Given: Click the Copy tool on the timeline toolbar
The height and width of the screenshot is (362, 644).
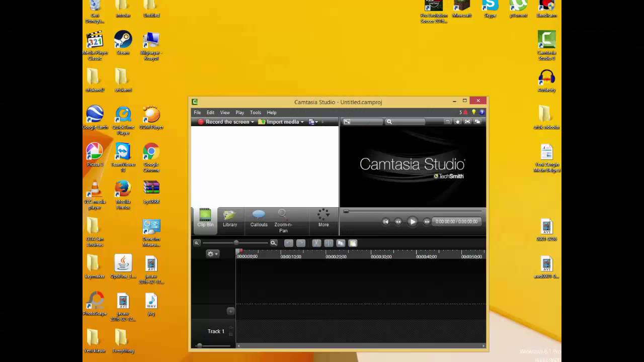Looking at the screenshot, I should point(341,243).
